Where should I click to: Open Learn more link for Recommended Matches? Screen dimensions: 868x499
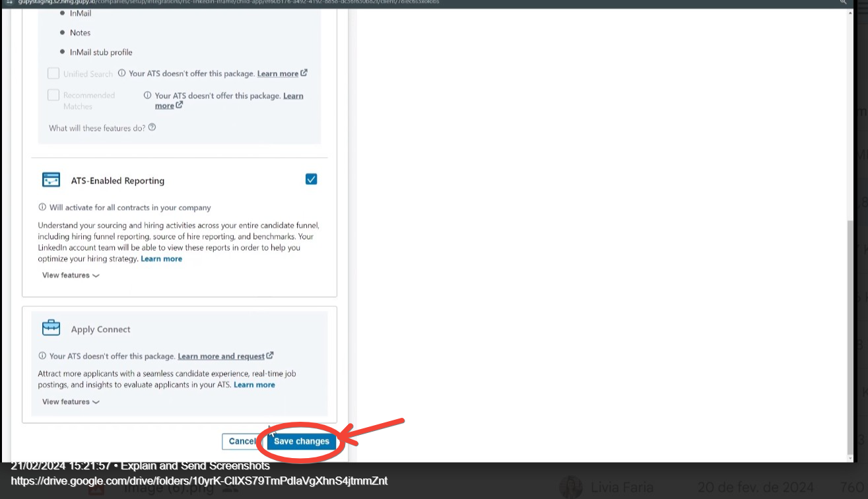click(229, 100)
